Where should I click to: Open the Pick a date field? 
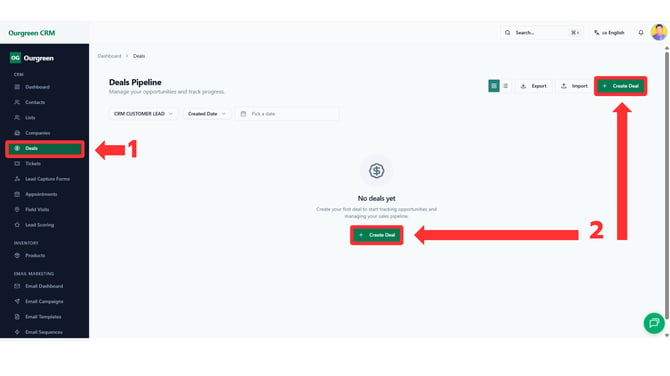point(288,114)
